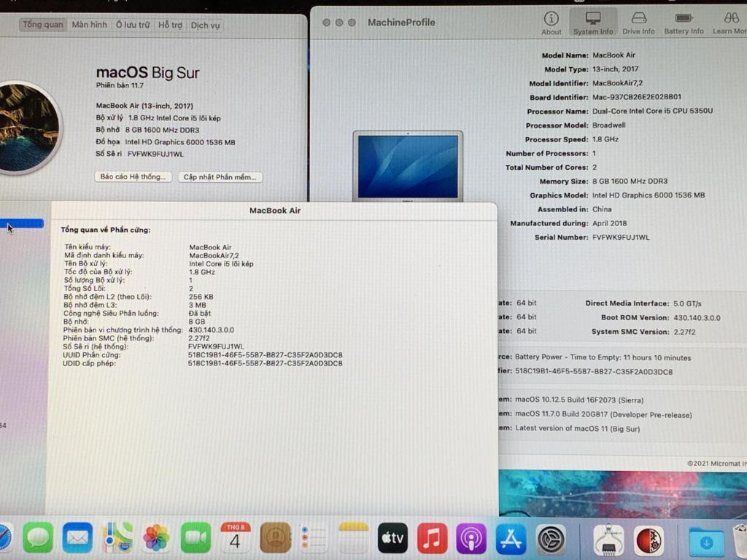Launch Podcasts from the Dock
The width and height of the screenshot is (747, 560).
coord(471,539)
